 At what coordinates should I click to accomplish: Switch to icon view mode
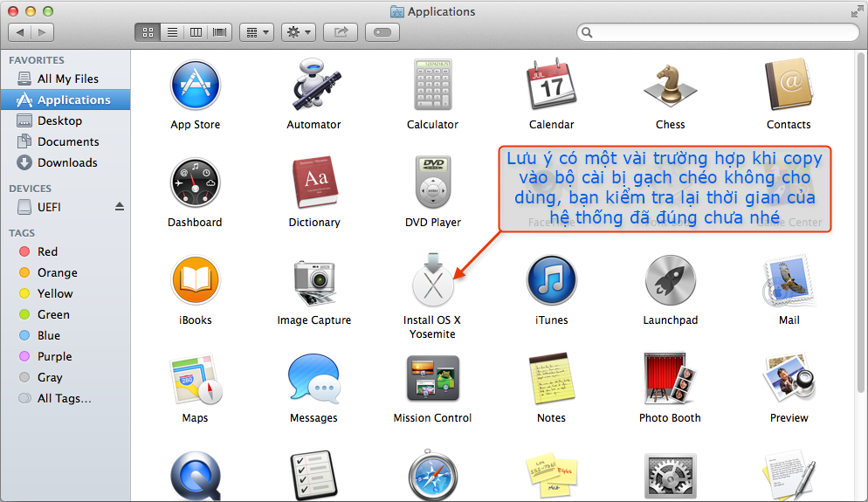tap(148, 32)
